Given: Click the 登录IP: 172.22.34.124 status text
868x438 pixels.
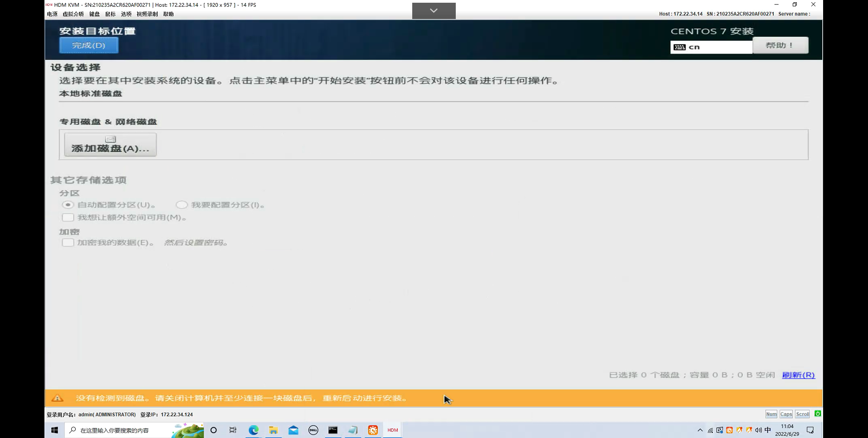Looking at the screenshot, I should pos(166,414).
